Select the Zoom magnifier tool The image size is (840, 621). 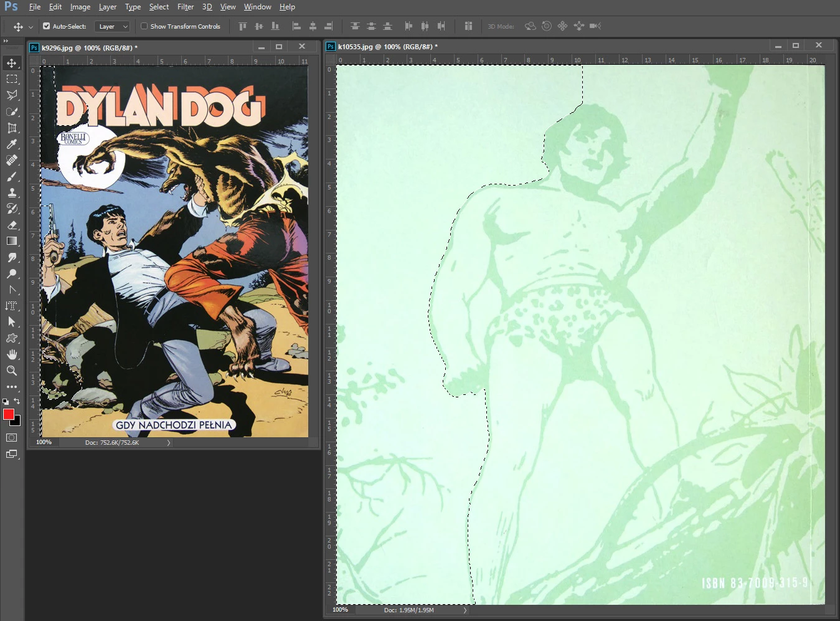click(12, 371)
